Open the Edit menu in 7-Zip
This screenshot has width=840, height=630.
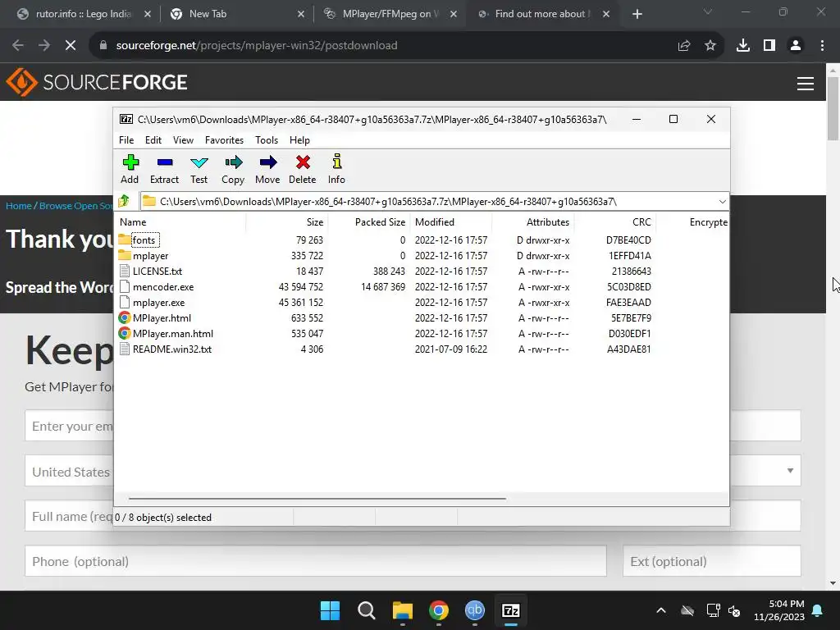(153, 139)
